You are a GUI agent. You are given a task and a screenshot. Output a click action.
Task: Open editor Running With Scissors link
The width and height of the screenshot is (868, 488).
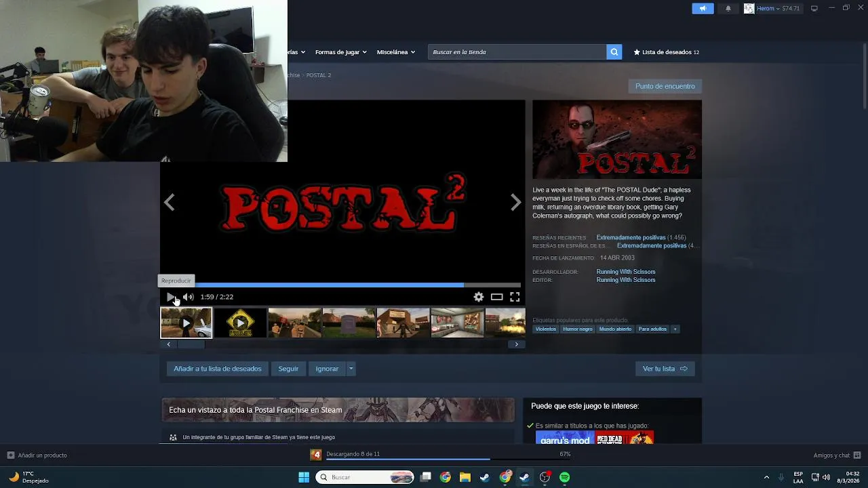pyautogui.click(x=625, y=280)
